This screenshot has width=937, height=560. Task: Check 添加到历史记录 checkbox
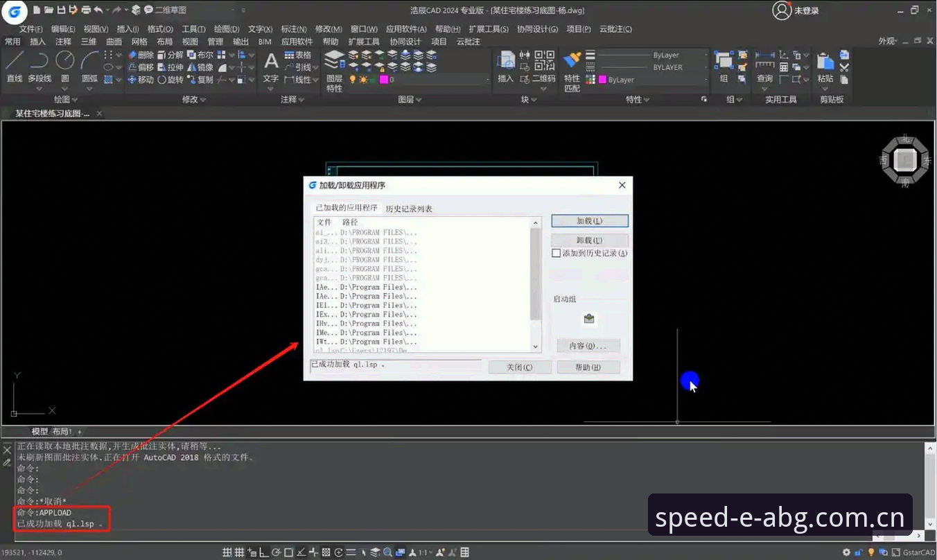[556, 254]
